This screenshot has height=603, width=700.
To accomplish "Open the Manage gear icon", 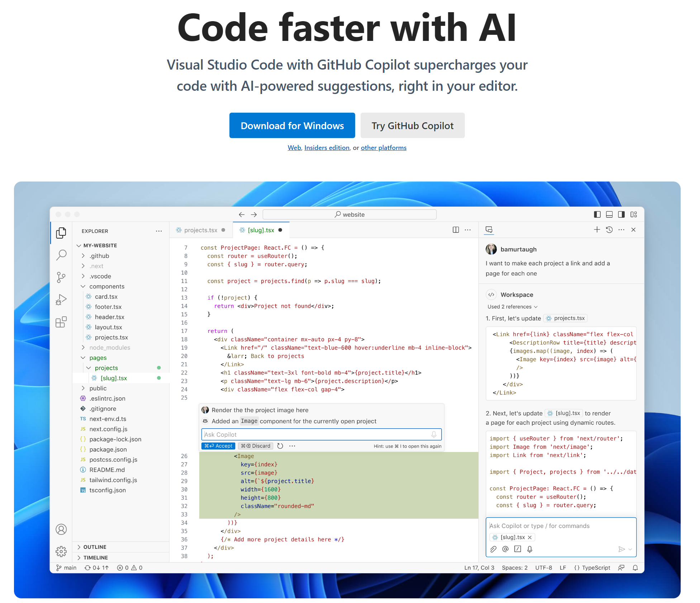I will [61, 552].
